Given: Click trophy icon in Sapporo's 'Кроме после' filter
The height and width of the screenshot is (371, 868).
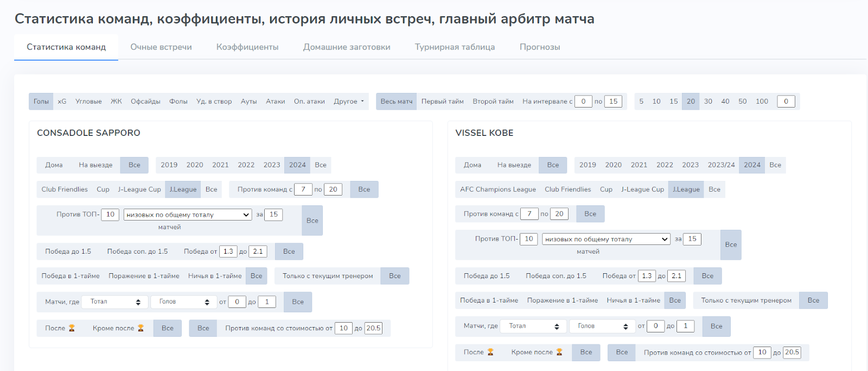Looking at the screenshot, I should coord(141,328).
